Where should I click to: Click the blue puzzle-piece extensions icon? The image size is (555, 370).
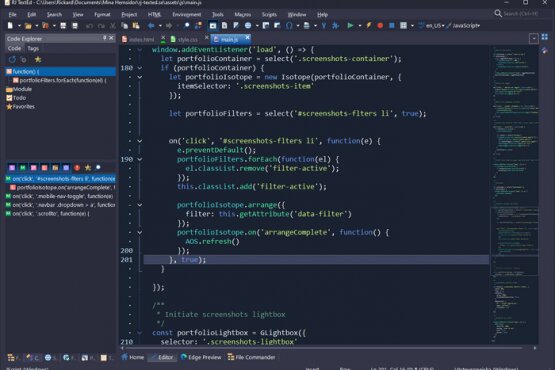tap(336, 25)
